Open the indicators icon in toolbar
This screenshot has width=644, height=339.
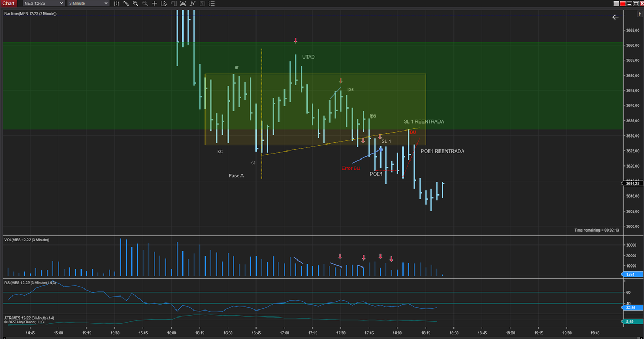(193, 3)
